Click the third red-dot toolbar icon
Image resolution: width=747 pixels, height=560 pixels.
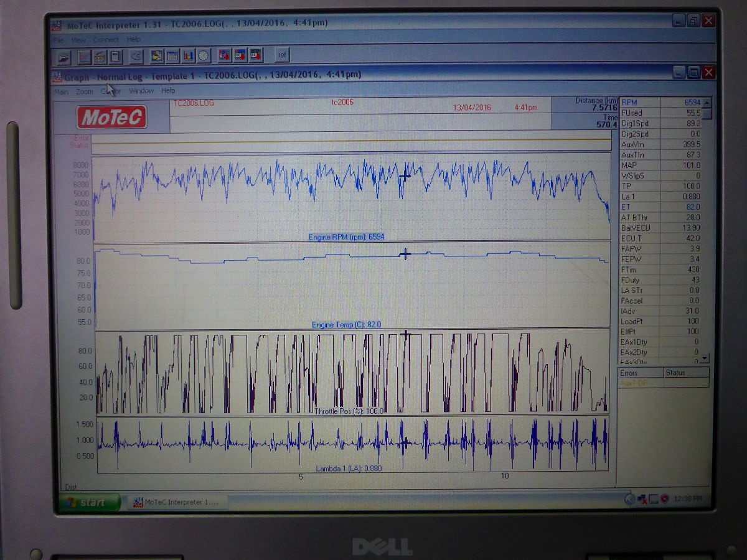255,55
